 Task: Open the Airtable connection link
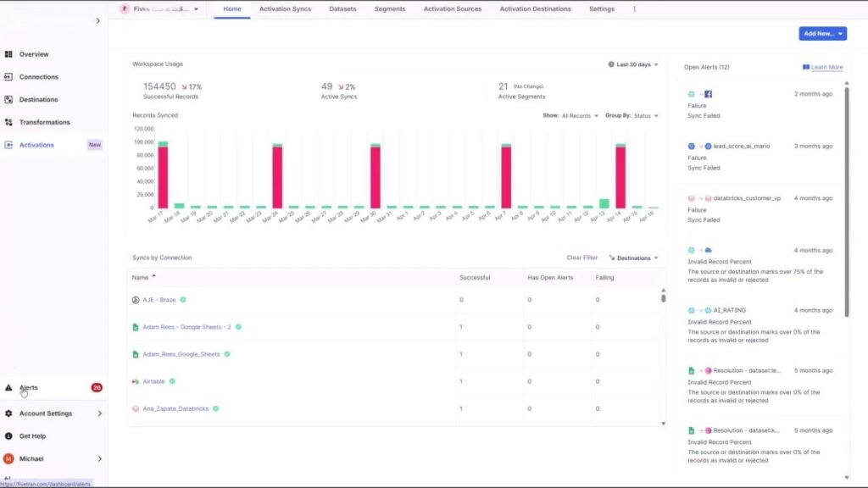tap(154, 381)
